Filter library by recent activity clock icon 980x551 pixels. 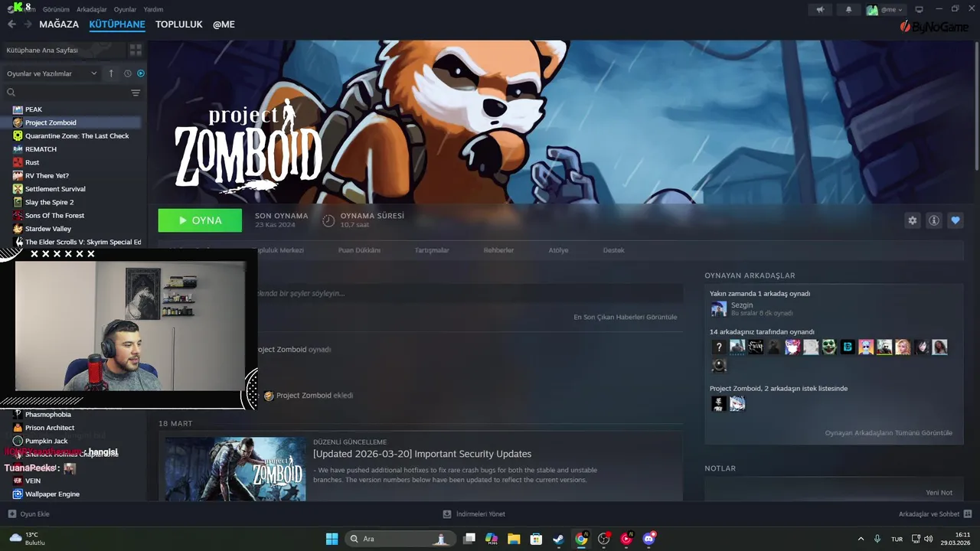tap(128, 73)
